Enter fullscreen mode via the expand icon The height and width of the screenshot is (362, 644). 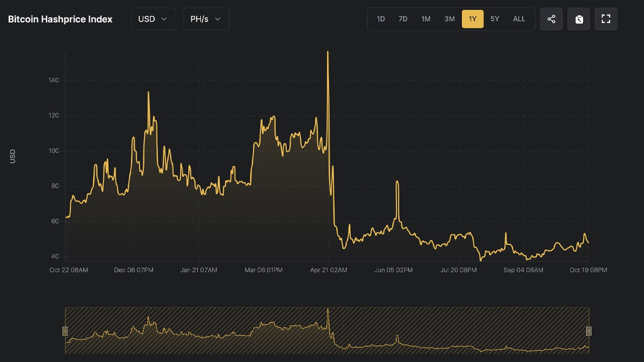pos(606,19)
